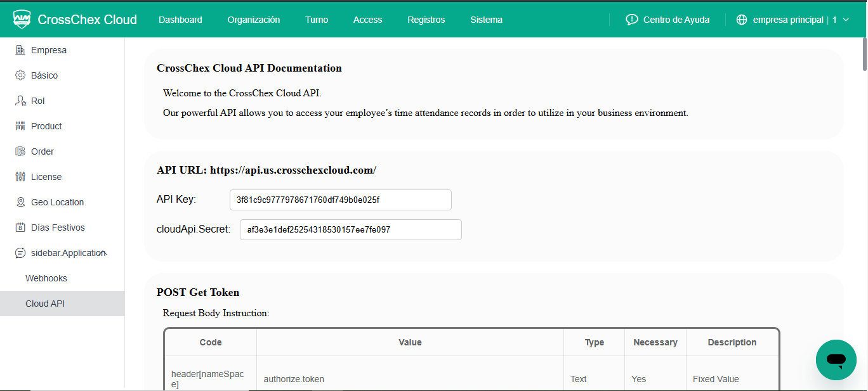This screenshot has height=391, width=868.
Task: Click the API Key input field
Action: [341, 200]
